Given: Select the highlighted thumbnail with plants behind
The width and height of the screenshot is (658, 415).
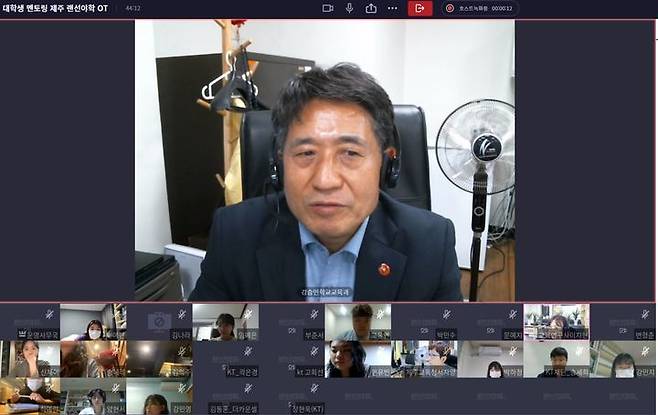Looking at the screenshot, I should point(556,322).
